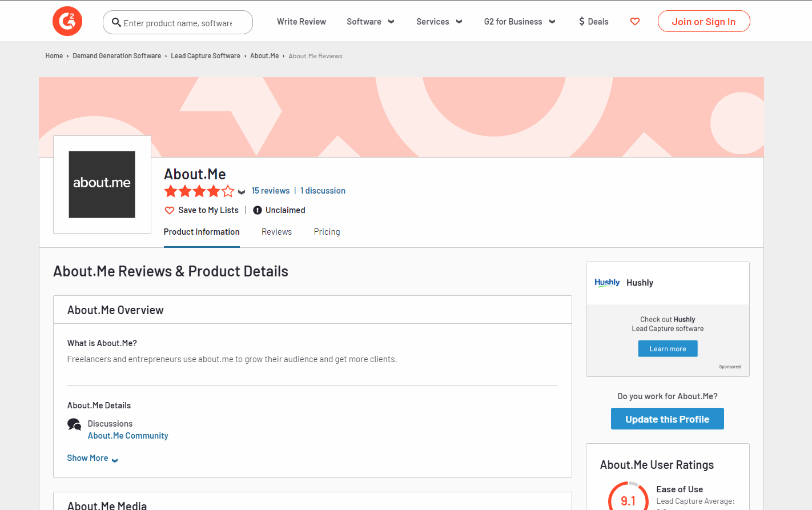Image resolution: width=812 pixels, height=510 pixels.
Task: Expand the Services menu
Action: 439,22
